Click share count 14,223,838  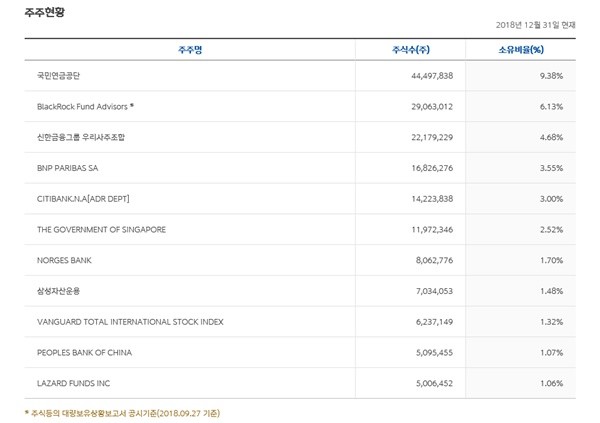[432, 199]
